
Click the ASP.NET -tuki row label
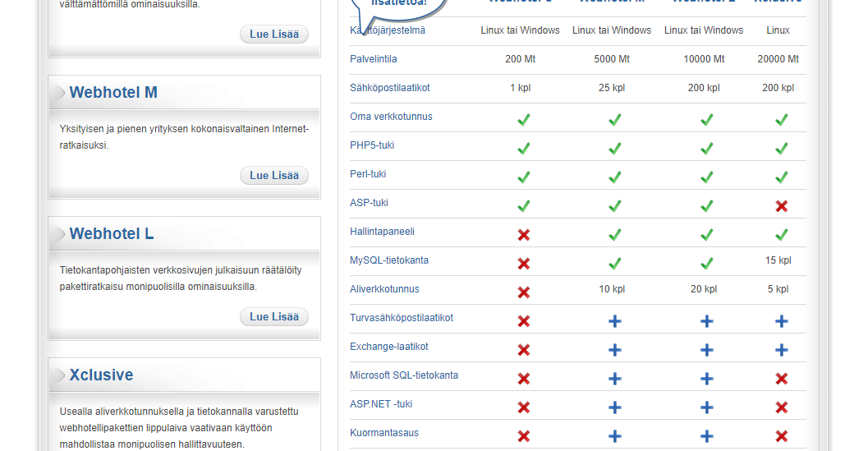point(381,404)
